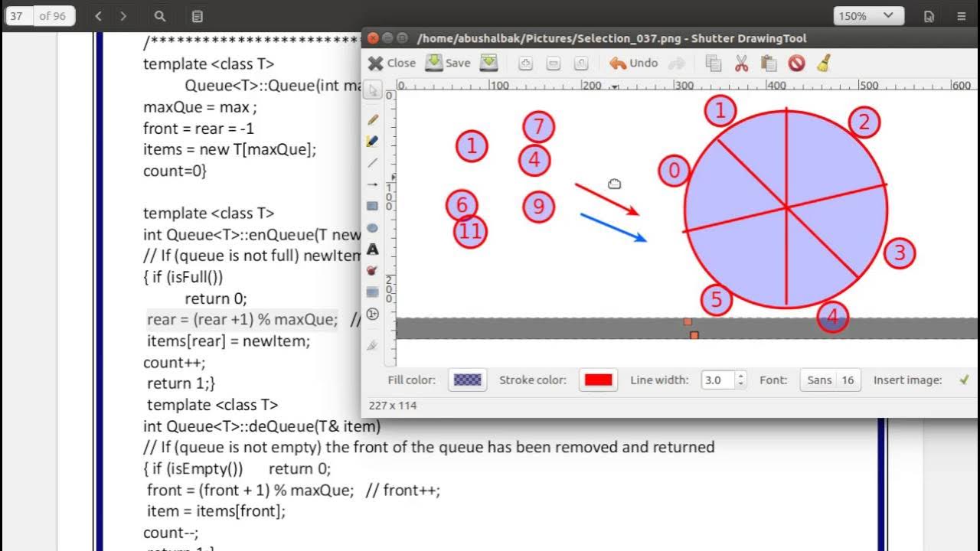Click the 'return 0;' line under isFull
The height and width of the screenshot is (551, 980).
click(216, 298)
